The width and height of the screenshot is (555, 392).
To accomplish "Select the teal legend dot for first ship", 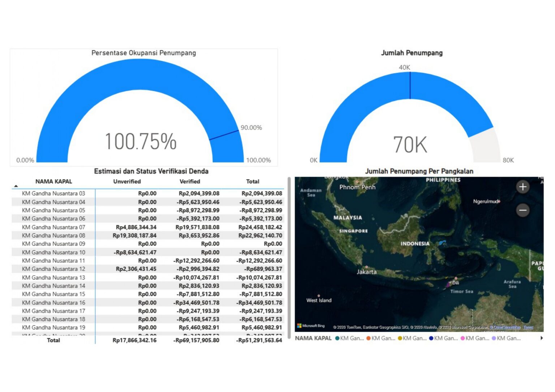I will pos(337,339).
